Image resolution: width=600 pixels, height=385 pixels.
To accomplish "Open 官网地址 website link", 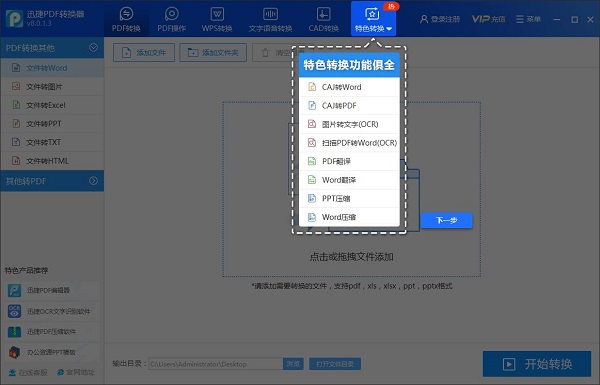I will pos(76,372).
